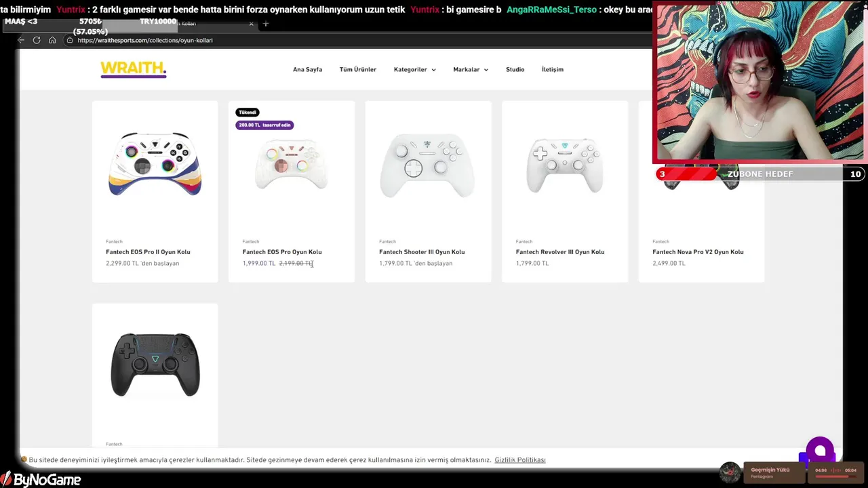Open Fantech Revolver III Oyun Kolu product
This screenshot has height=488, width=868.
[x=560, y=251]
